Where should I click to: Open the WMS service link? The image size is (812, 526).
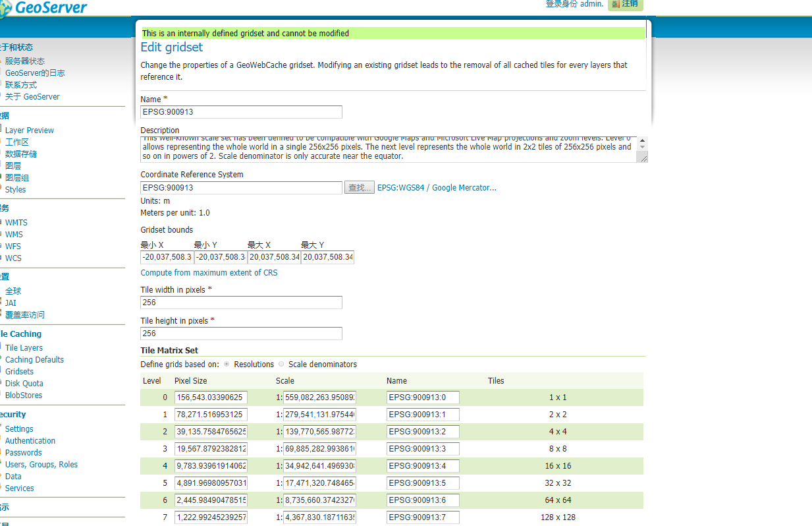pyautogui.click(x=14, y=235)
